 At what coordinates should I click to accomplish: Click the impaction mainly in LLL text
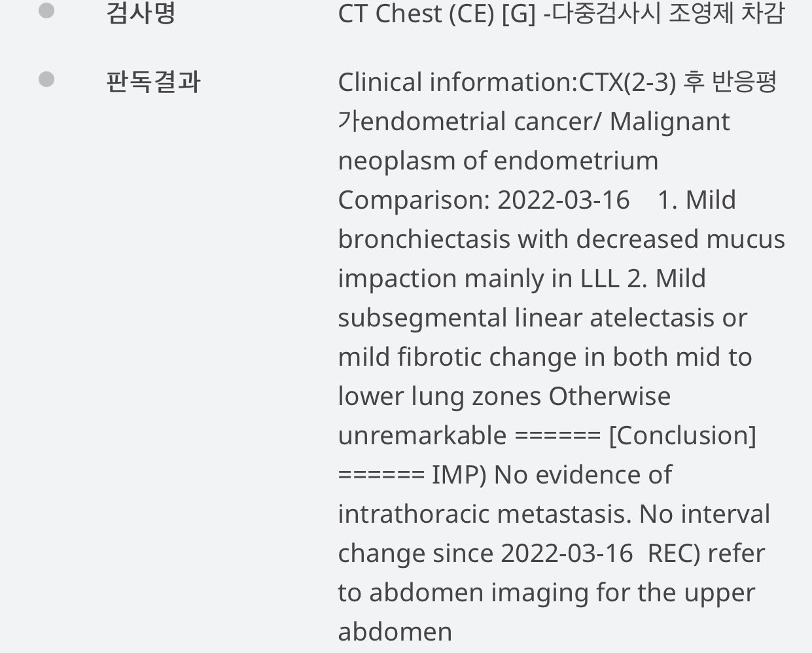(478, 279)
